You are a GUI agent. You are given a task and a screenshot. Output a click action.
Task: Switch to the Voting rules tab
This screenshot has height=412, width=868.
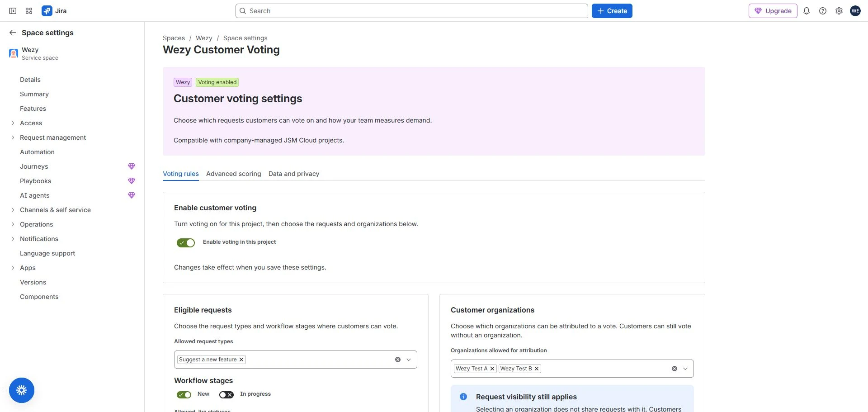181,174
